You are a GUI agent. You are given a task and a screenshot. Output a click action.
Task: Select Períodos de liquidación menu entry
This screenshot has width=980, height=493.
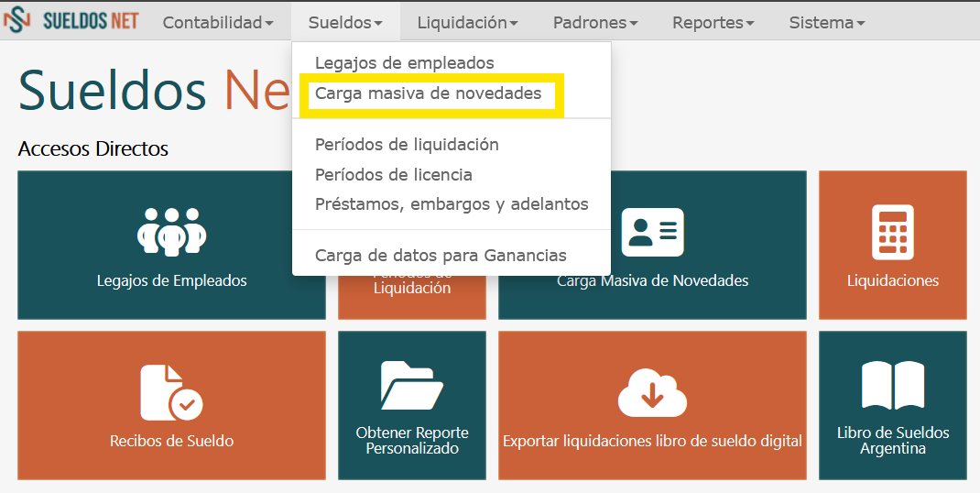click(x=407, y=145)
